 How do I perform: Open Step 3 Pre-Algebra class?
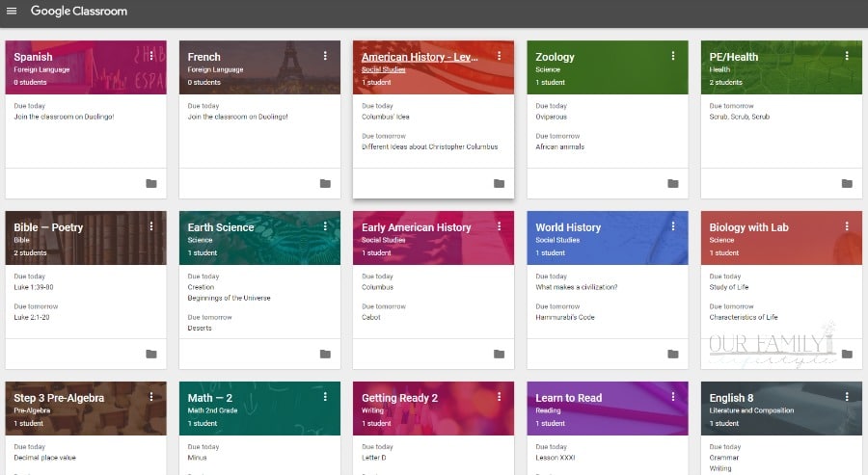pyautogui.click(x=59, y=398)
